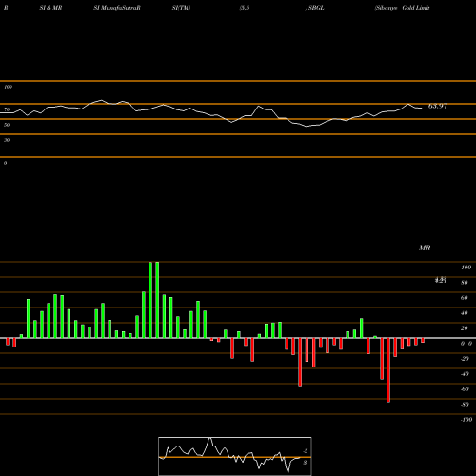Click the RSI current value 63.97
Viewport: 476px width, 476px height.
pos(438,106)
